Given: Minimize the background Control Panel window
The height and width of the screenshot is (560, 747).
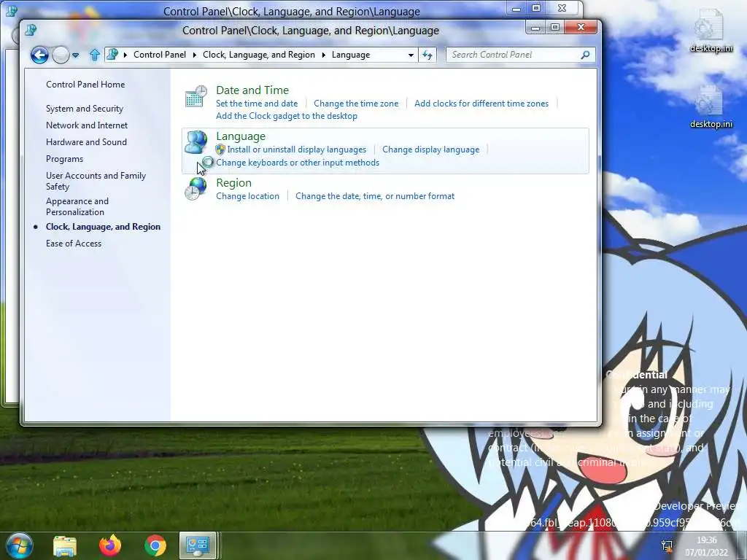Looking at the screenshot, I should click(516, 8).
